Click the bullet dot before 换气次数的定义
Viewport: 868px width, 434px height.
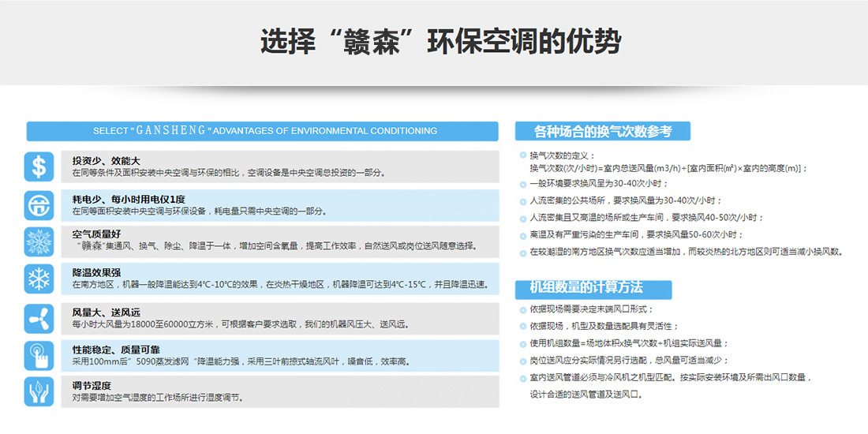click(x=522, y=155)
